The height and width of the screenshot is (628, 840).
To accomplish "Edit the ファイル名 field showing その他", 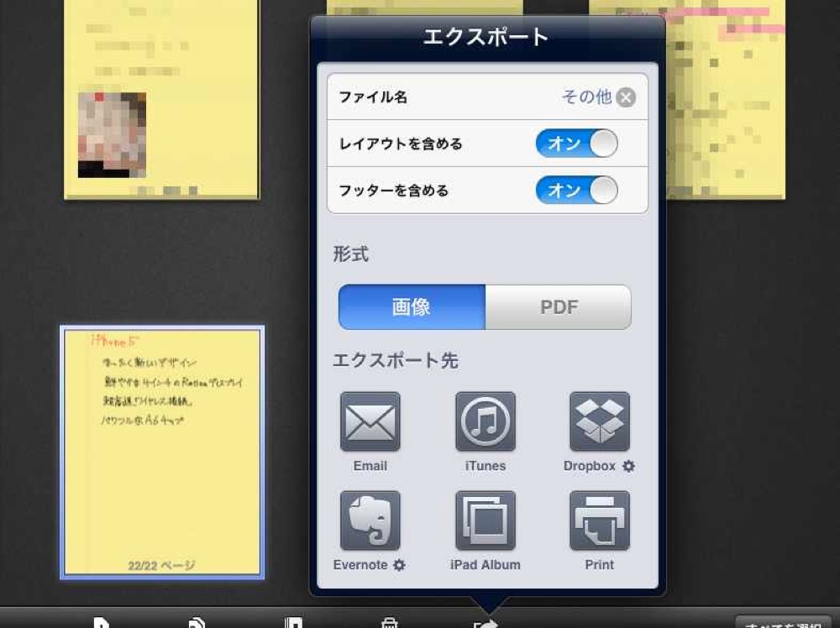I will tap(487, 97).
